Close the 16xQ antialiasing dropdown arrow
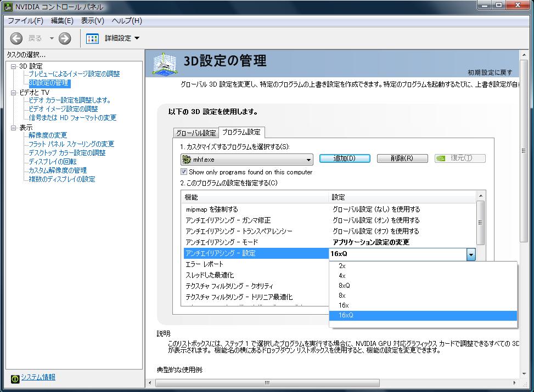 click(471, 254)
